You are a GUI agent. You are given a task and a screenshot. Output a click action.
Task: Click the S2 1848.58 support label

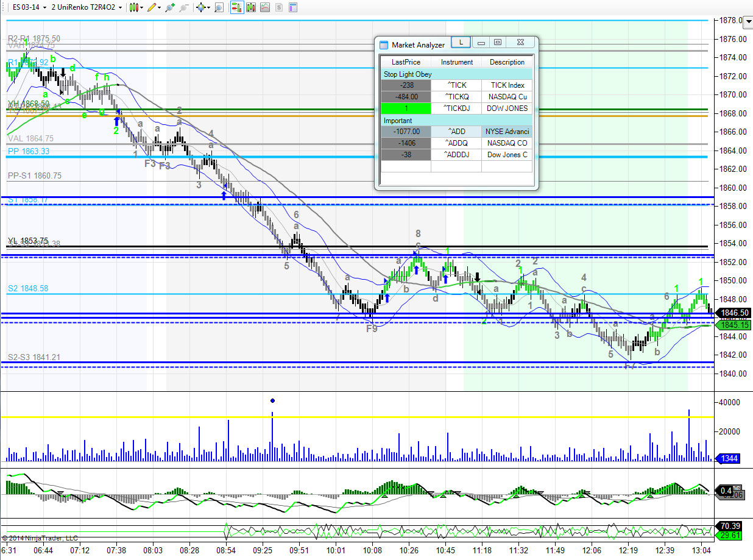tap(28, 289)
